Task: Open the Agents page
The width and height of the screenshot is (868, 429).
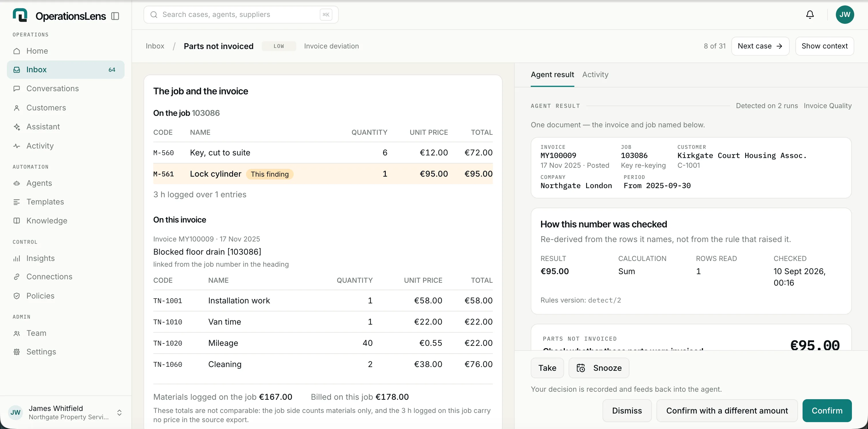Action: click(65, 183)
